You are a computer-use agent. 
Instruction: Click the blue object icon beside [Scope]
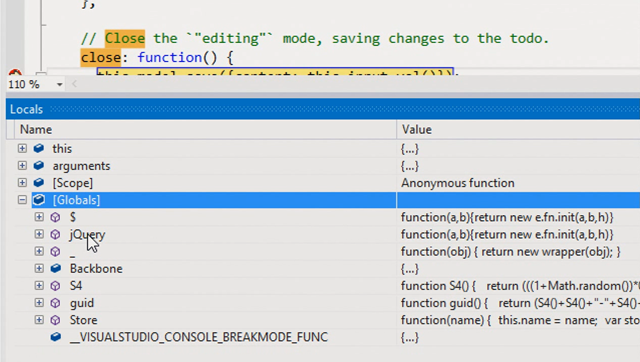(x=39, y=183)
